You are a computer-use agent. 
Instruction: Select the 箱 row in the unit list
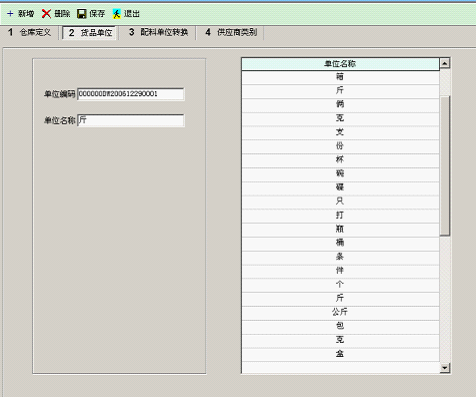pyautogui.click(x=340, y=77)
